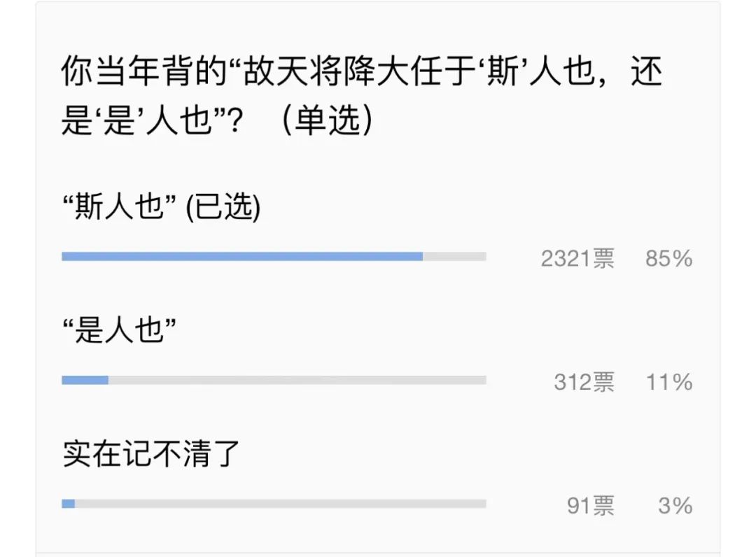Image resolution: width=756 pixels, height=557 pixels.
Task: Click the (单选) single-choice label
Action: point(327,120)
